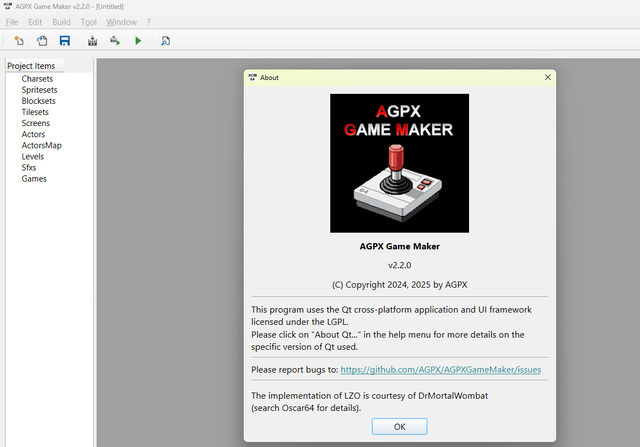Run the game with the green play icon
Viewport: 640px width, 447px height.
pos(138,41)
